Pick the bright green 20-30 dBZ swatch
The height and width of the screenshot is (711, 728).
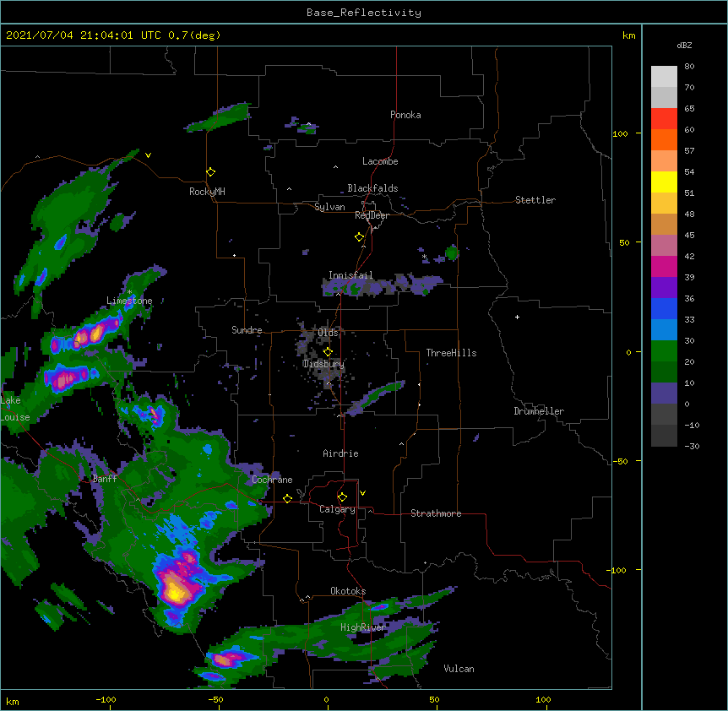[x=664, y=351]
